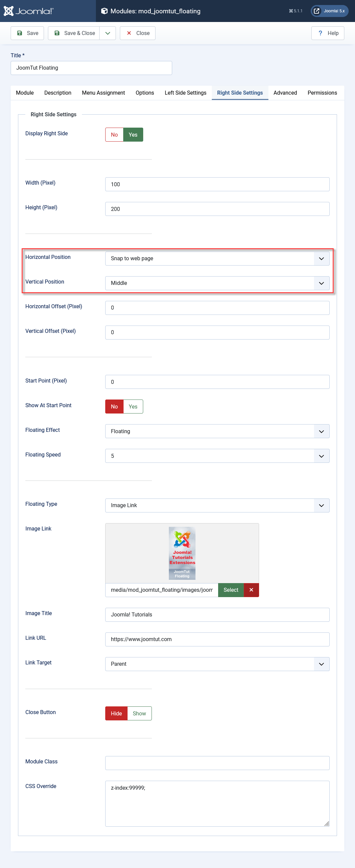
Task: Open the Floating Effect dropdown
Action: click(217, 431)
